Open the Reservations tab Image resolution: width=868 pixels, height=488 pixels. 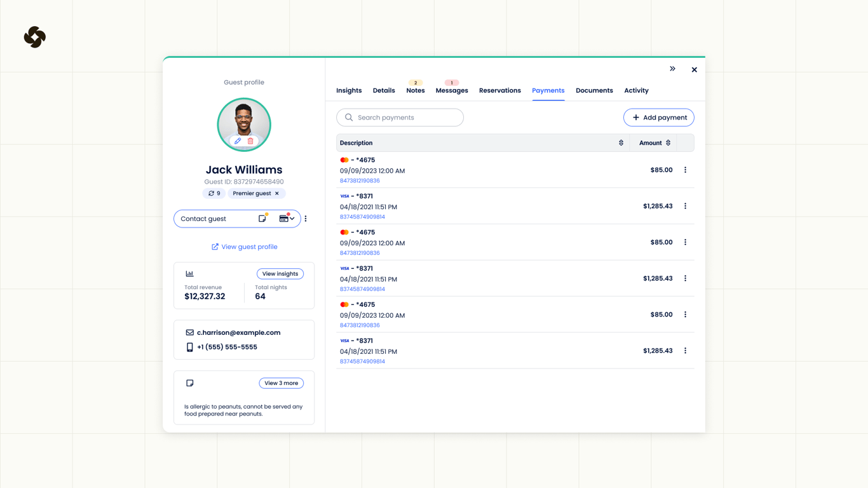pyautogui.click(x=499, y=90)
